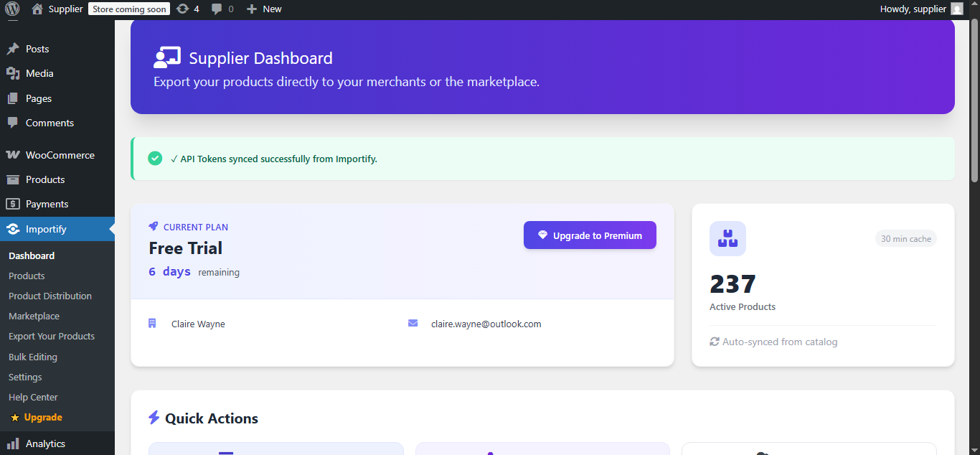Click the diamond icon on Upgrade button
This screenshot has height=455, width=980.
click(x=543, y=235)
